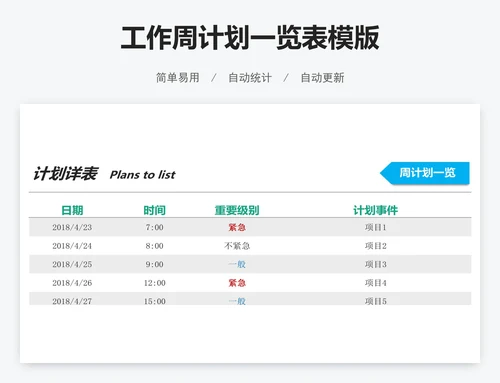The width and height of the screenshot is (500, 383).
Task: Select the 紧急 priority in the 项目4 row
Action: pyautogui.click(x=237, y=283)
